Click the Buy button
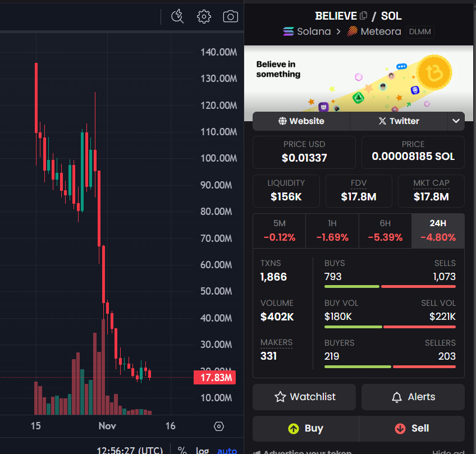476x454 pixels. point(306,429)
